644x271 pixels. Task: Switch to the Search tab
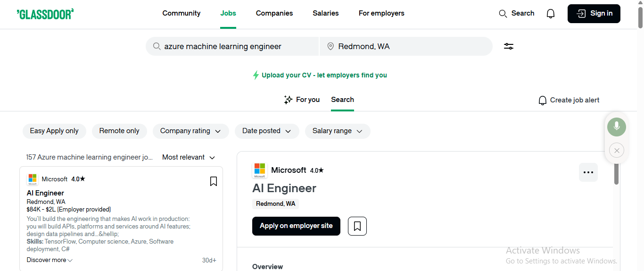pos(342,100)
